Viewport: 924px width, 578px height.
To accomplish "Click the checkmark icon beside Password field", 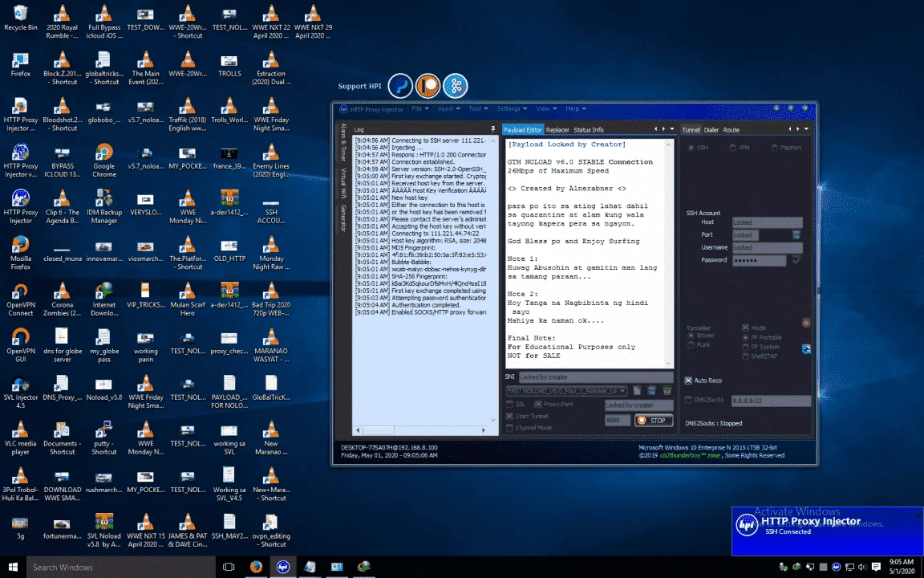I will pyautogui.click(x=796, y=260).
